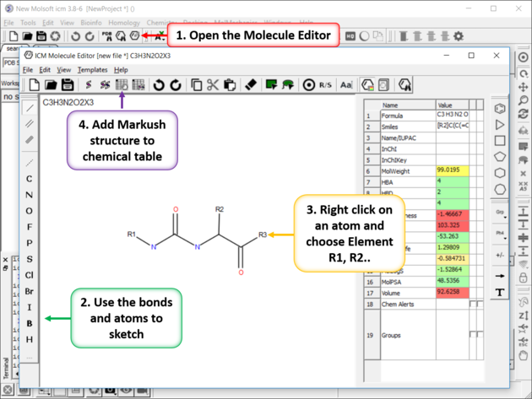The image size is (532, 399).
Task: Click the save file floppy icon
Action: (x=66, y=85)
